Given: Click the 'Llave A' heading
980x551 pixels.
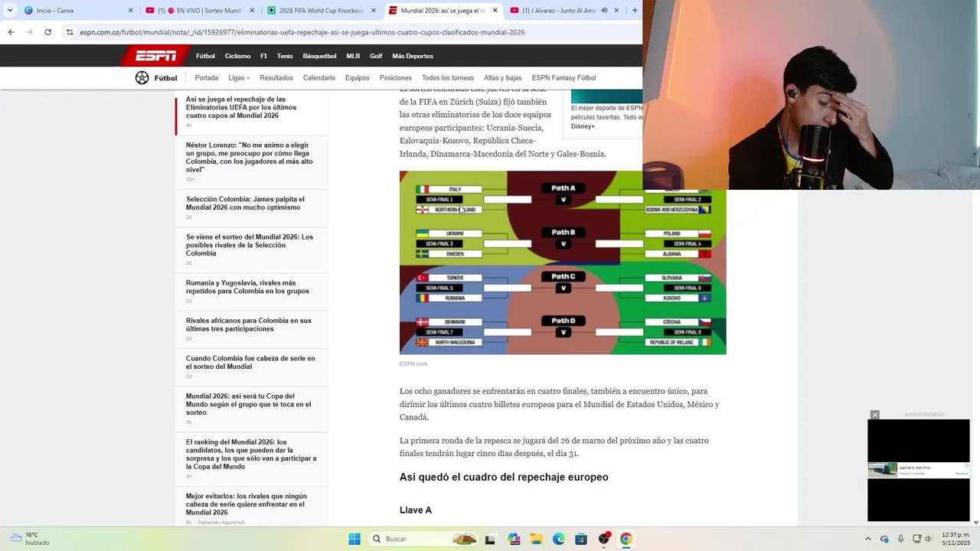Looking at the screenshot, I should (x=416, y=510).
